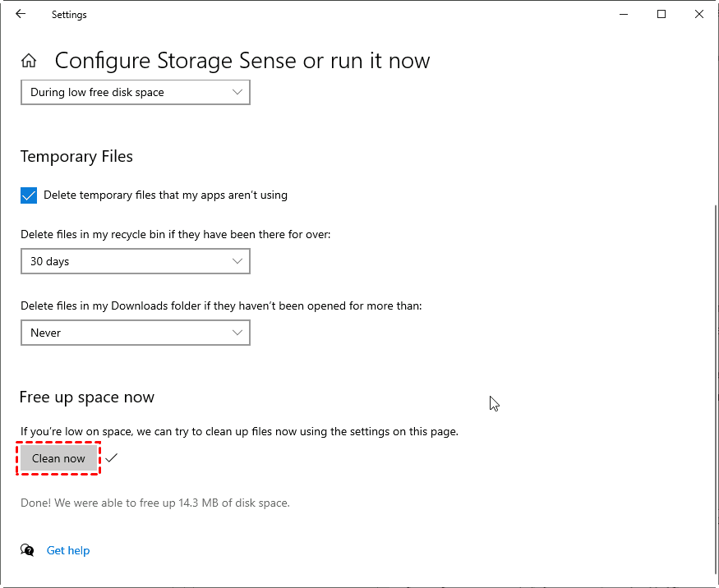The width and height of the screenshot is (719, 588).
Task: Click the freed space confirmation message text
Action: pyautogui.click(x=154, y=503)
